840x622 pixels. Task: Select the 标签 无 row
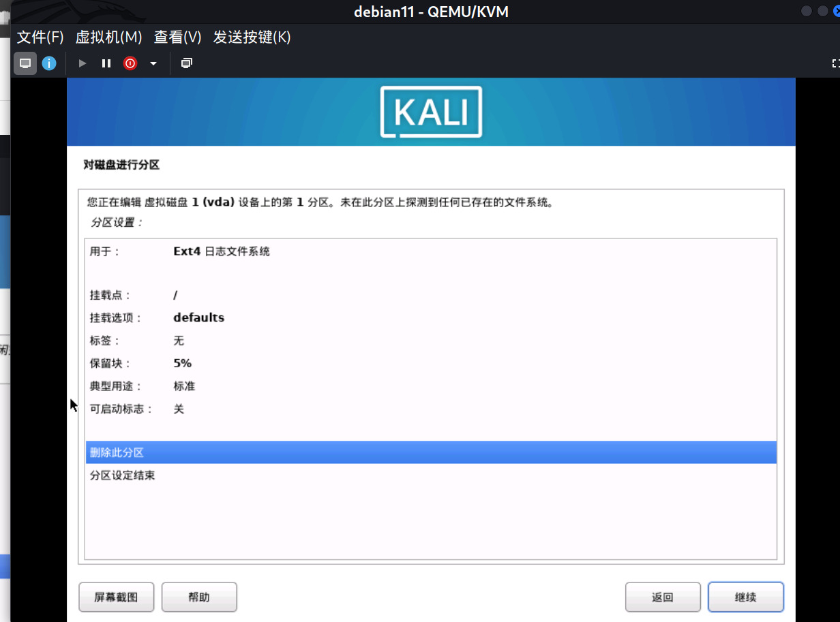[x=431, y=341]
